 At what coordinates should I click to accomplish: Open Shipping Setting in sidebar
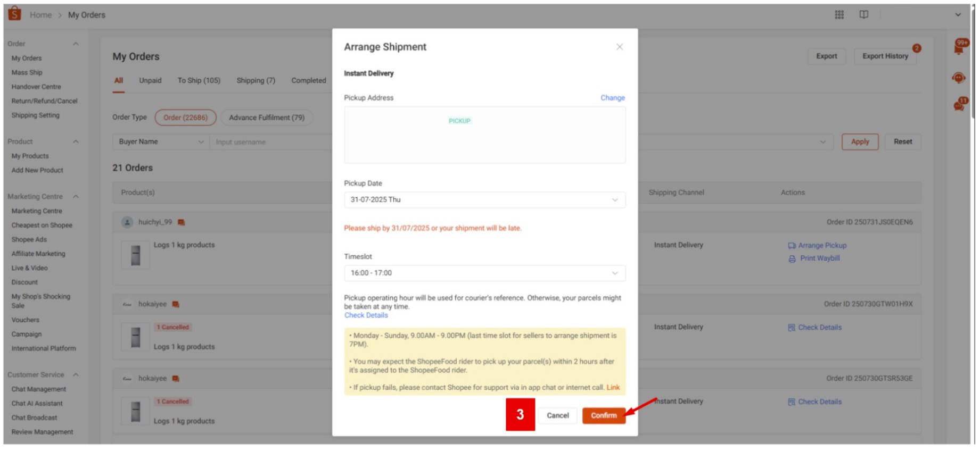point(36,115)
